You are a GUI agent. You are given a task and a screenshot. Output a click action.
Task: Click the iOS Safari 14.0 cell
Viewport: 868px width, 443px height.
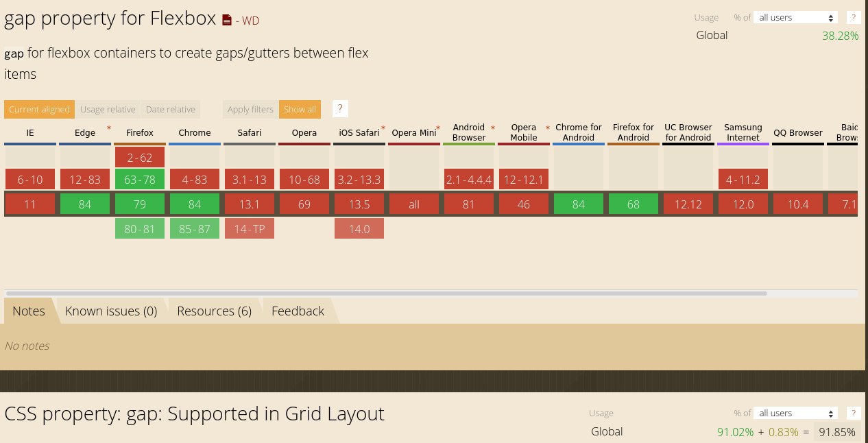[359, 228]
